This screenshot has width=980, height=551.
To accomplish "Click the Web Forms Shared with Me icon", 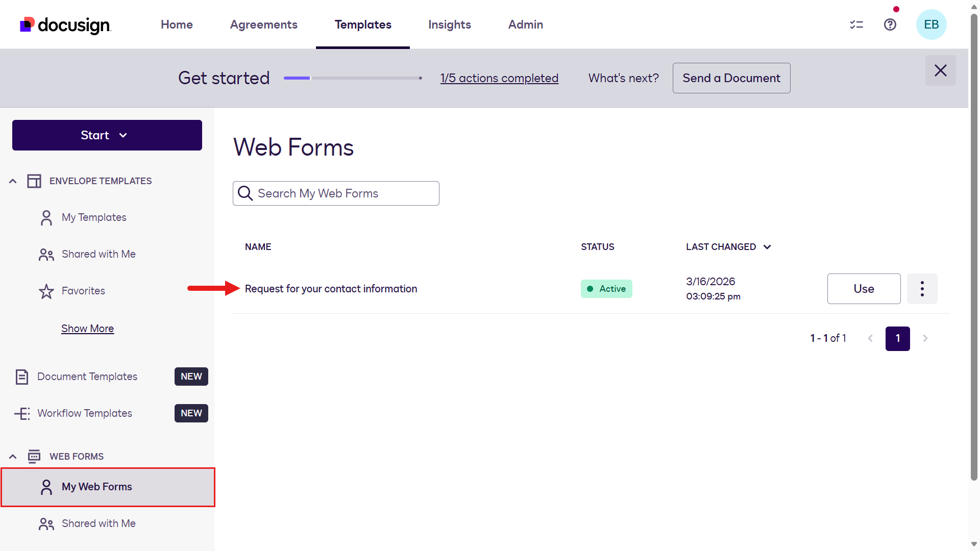I will pyautogui.click(x=46, y=523).
